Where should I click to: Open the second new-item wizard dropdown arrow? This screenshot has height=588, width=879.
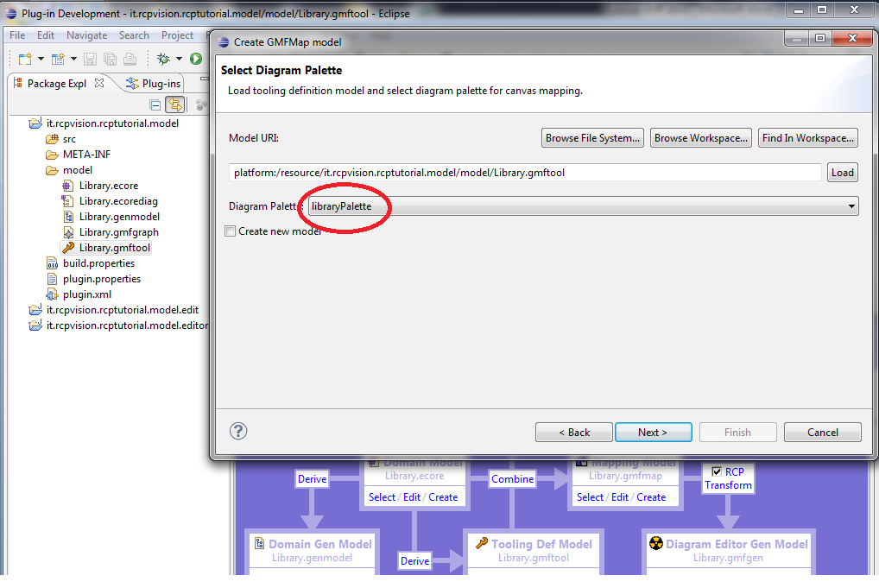[x=73, y=59]
